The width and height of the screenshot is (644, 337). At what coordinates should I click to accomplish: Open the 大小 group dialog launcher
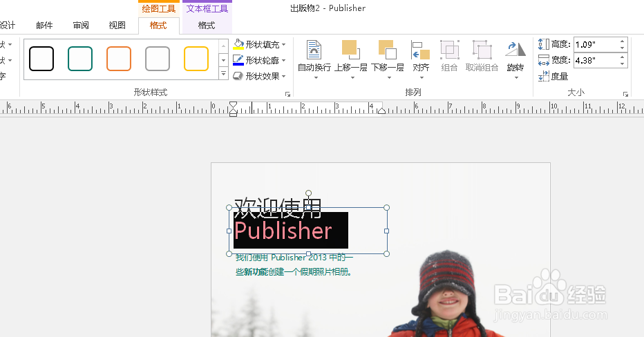pos(625,95)
